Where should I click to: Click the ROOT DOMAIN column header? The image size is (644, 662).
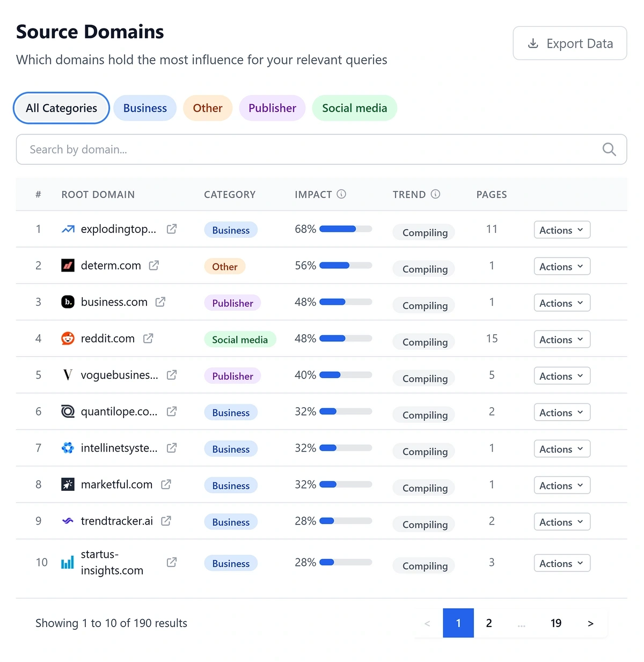tap(98, 195)
